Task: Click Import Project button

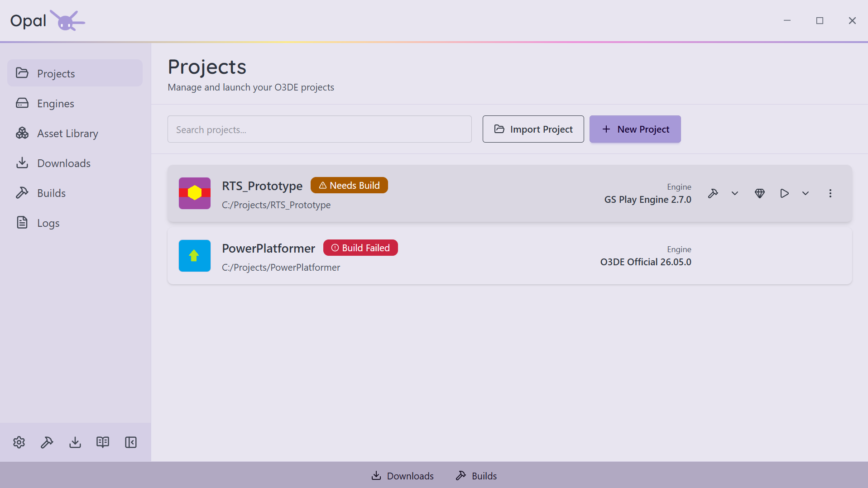Action: [533, 129]
